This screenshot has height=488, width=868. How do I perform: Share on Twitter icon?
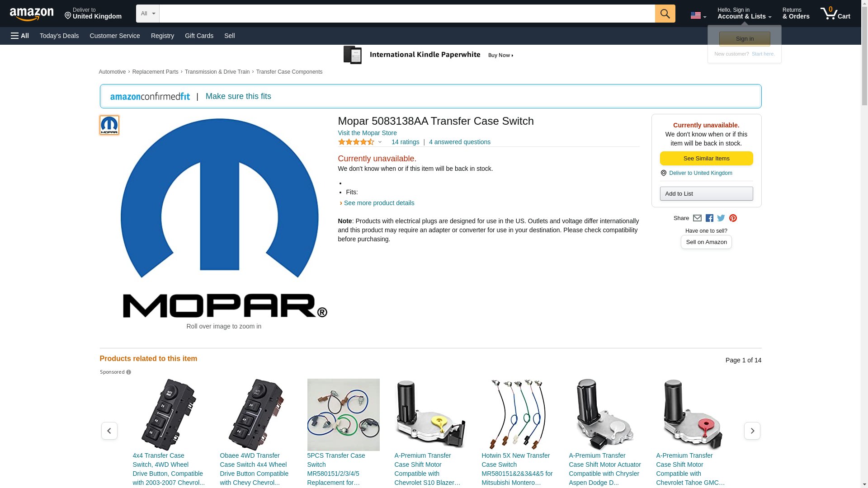point(721,218)
